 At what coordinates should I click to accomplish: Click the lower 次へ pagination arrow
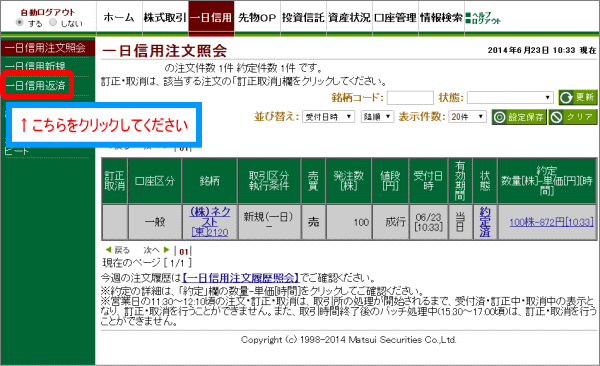pyautogui.click(x=156, y=250)
